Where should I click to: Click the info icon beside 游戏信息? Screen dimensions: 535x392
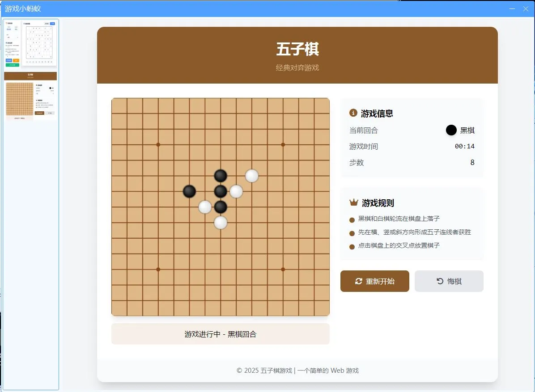pyautogui.click(x=353, y=113)
